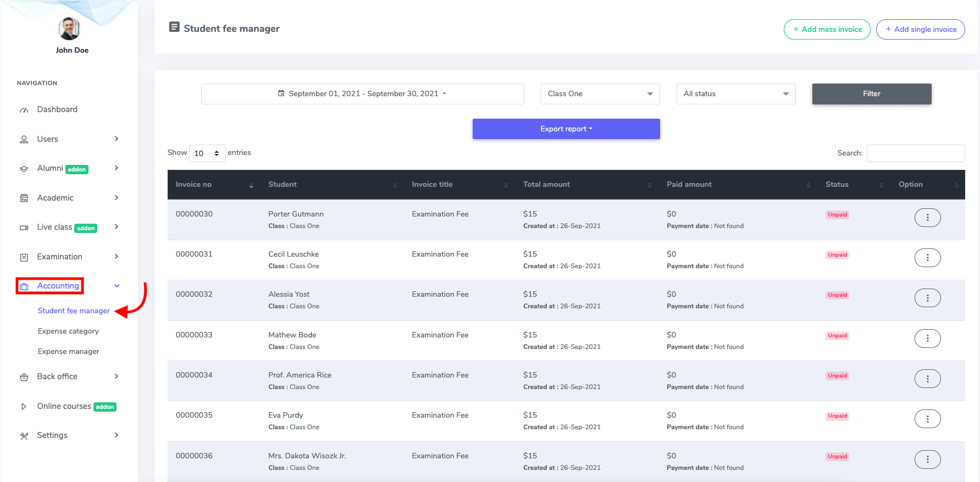Screen dimensions: 980x482
Task: Click the Alumni graduation cap icon
Action: coord(24,169)
